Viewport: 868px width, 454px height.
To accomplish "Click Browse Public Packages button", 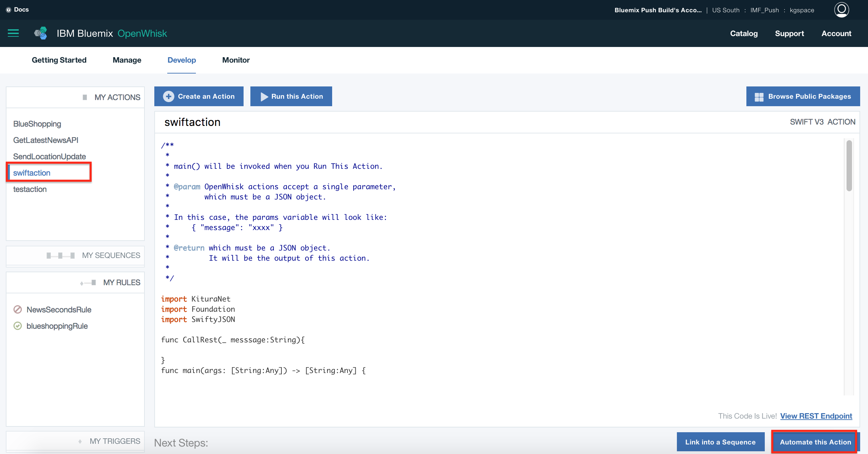I will pos(803,96).
